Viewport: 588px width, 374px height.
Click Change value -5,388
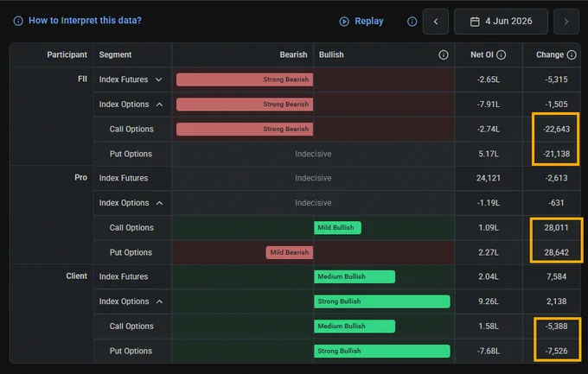click(556, 326)
